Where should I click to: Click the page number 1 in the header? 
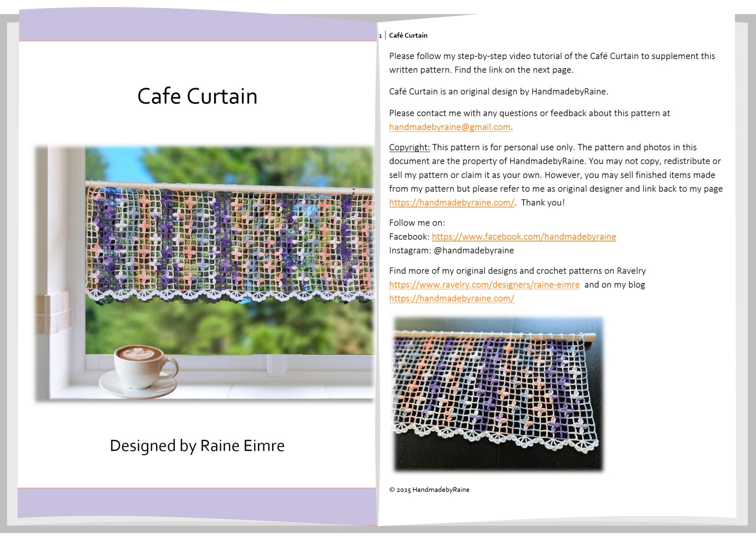pyautogui.click(x=381, y=36)
